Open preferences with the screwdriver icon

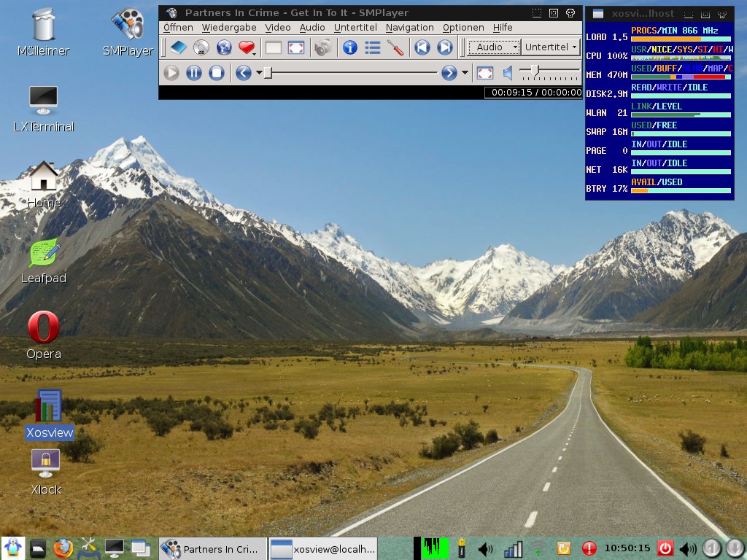(x=395, y=48)
